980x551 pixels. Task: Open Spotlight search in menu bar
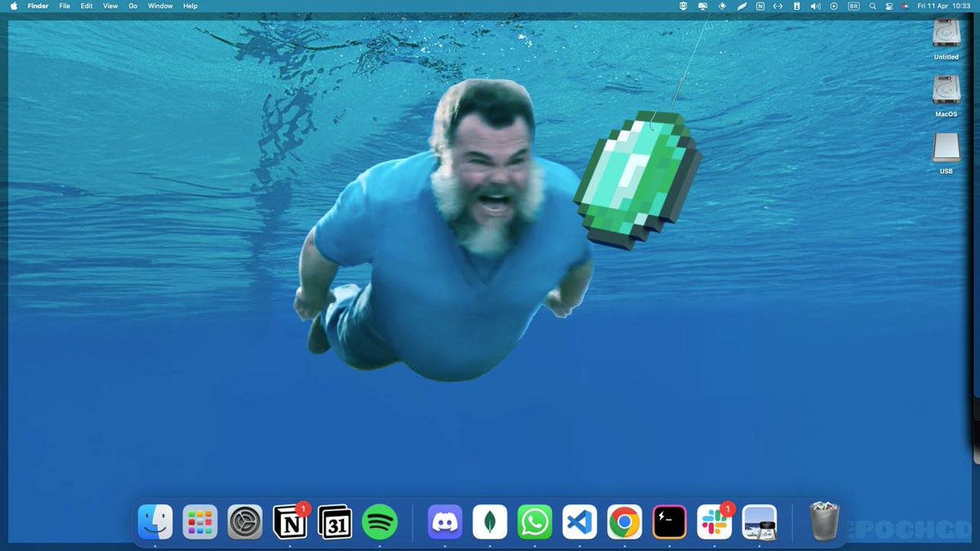coord(873,6)
